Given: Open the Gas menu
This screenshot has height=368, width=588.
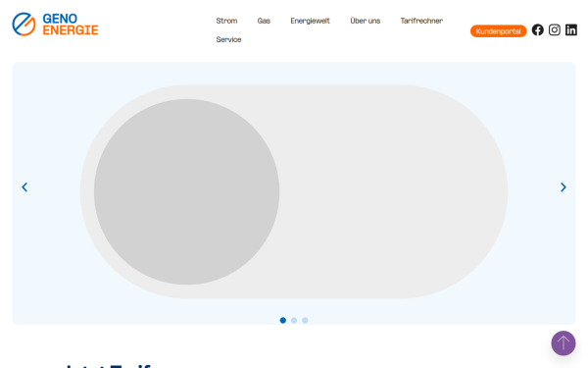Looking at the screenshot, I should coord(264,21).
